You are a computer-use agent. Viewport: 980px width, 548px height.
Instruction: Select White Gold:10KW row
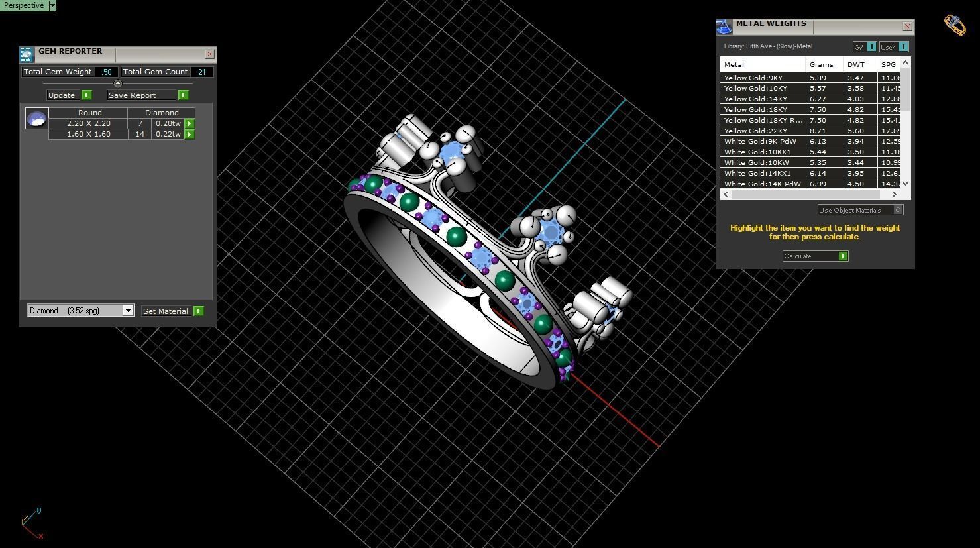[x=811, y=162]
